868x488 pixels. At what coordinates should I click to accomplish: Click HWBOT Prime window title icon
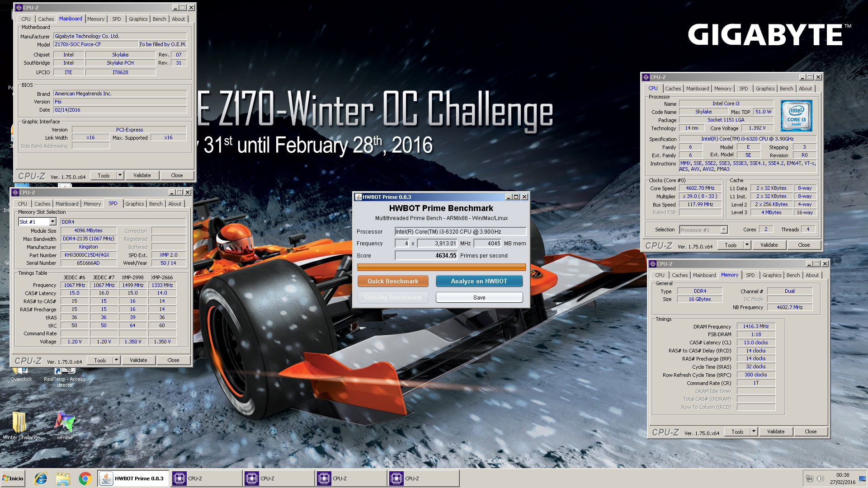pos(359,197)
